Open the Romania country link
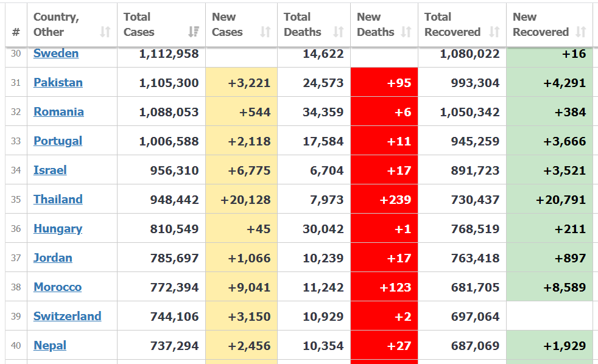This screenshot has height=364, width=598. [58, 111]
